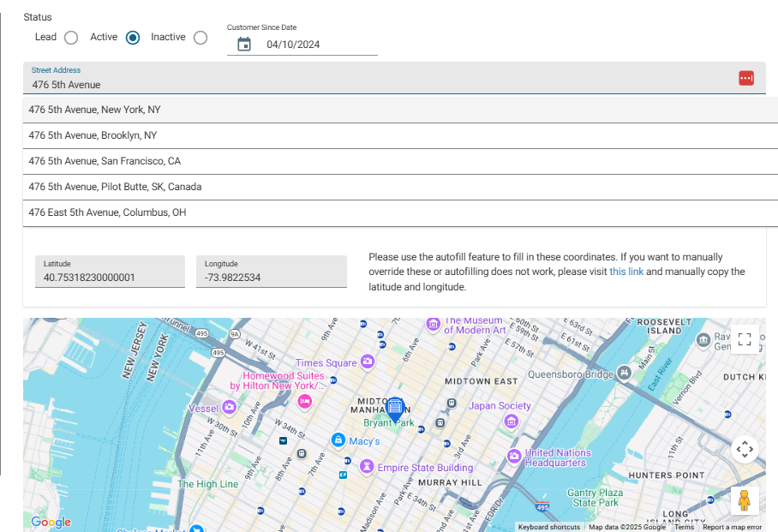Open "this link" for coordinates lookup
Screen dimensions: 778x532
(x=626, y=272)
